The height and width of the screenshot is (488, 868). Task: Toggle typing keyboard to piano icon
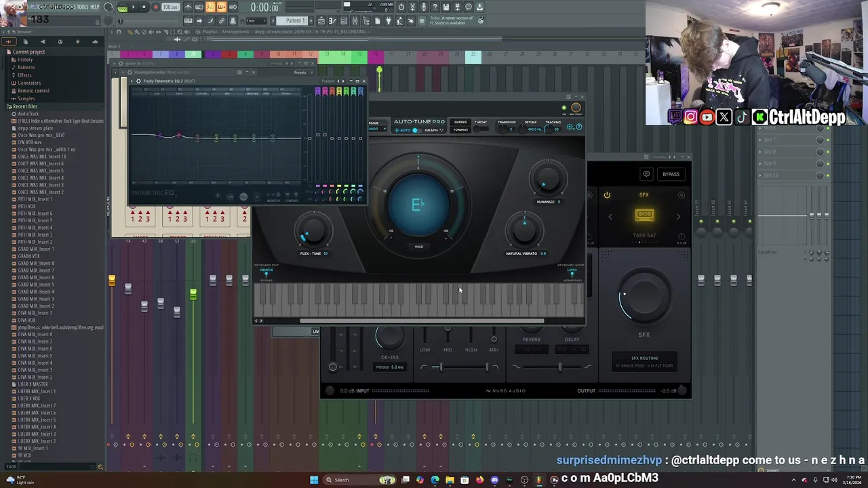188,21
